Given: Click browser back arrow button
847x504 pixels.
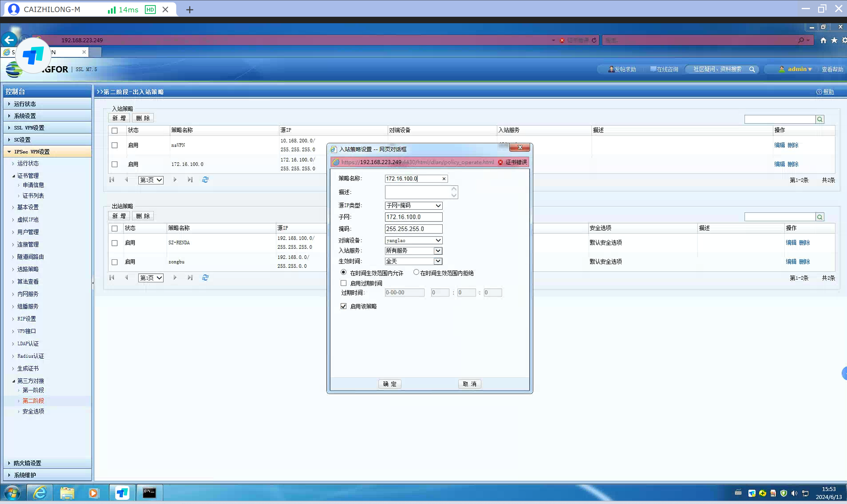Looking at the screenshot, I should tap(9, 40).
